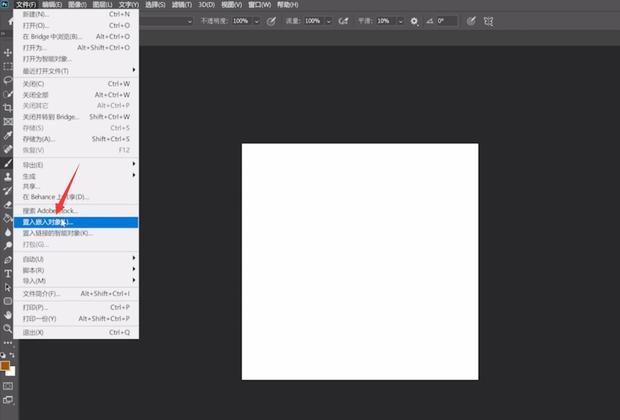This screenshot has height=420, width=620.
Task: Choose Save As (A) Shift+Ctrl+S
Action: pyautogui.click(x=76, y=139)
